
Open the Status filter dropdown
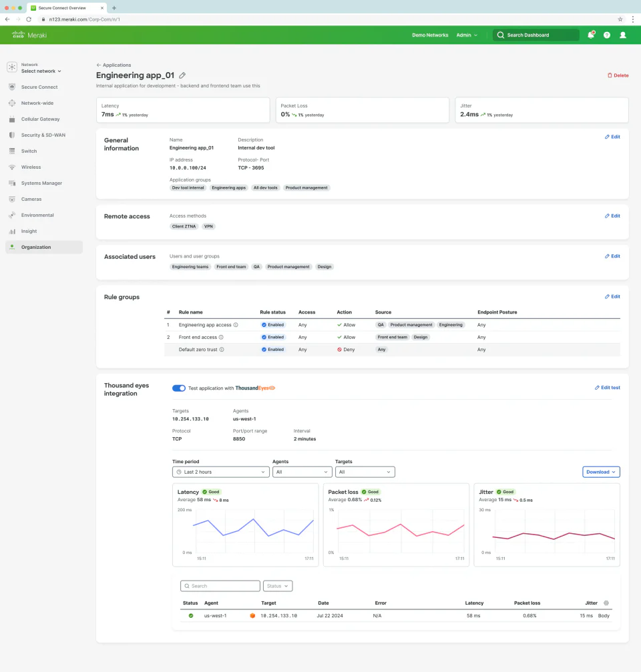[x=278, y=586]
